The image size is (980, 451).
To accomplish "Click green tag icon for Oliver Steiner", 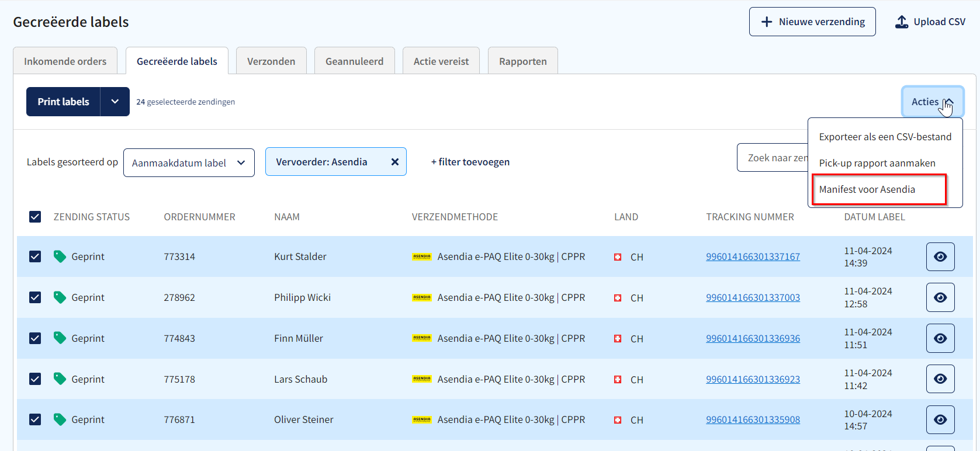I will [x=60, y=419].
